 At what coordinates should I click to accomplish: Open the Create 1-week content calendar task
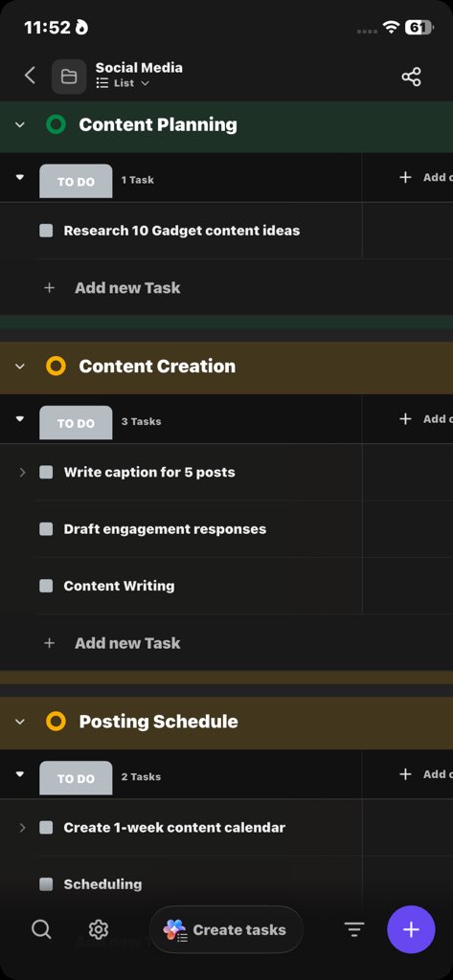(x=174, y=828)
